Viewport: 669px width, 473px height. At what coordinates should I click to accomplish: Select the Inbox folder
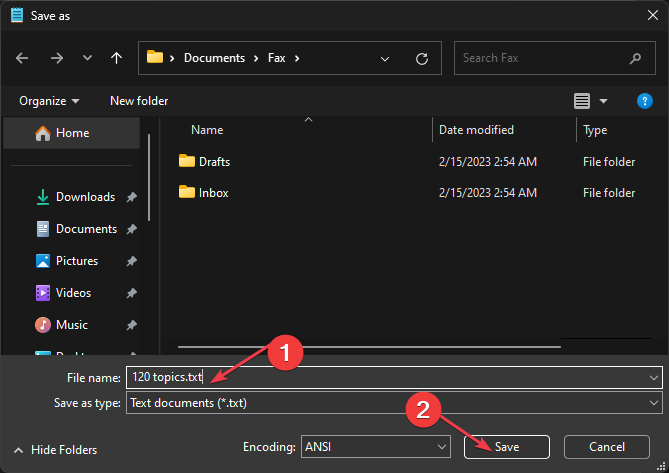pyautogui.click(x=204, y=193)
